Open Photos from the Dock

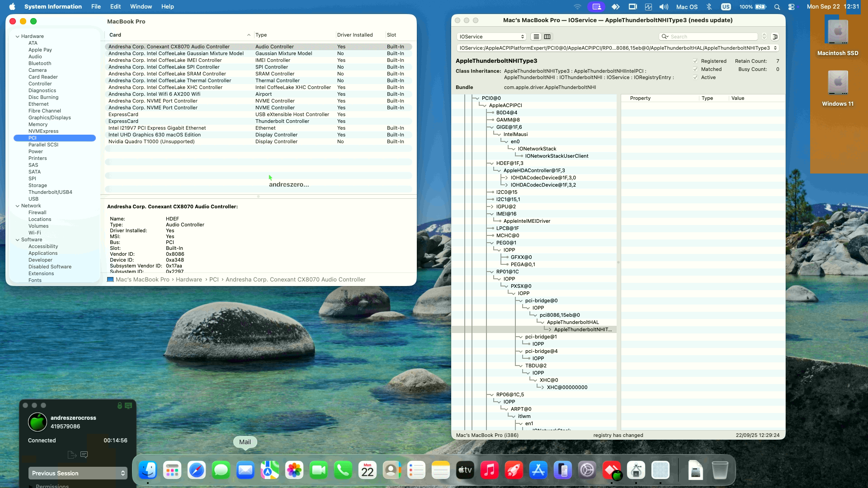(x=294, y=470)
